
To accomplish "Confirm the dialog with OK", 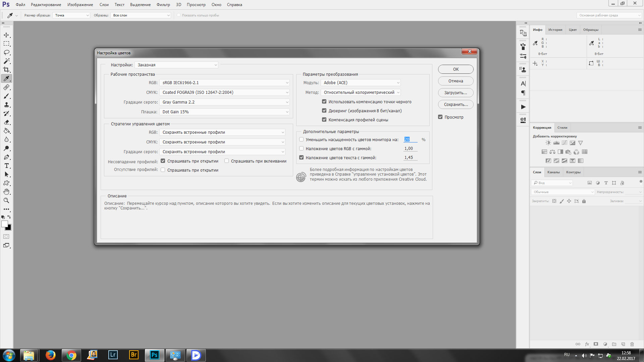I will [x=455, y=69].
